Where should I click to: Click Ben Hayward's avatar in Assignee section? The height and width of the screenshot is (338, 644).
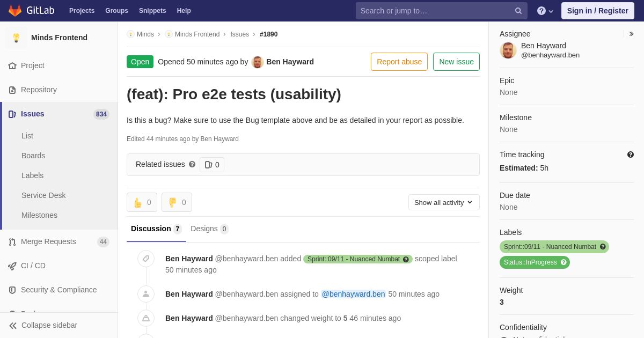pyautogui.click(x=508, y=50)
